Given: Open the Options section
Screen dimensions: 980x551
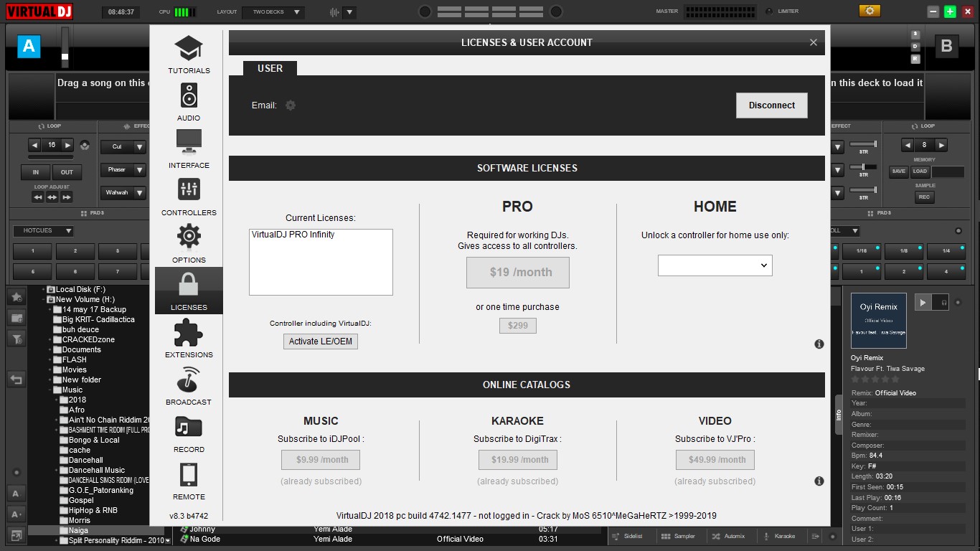Looking at the screenshot, I should (189, 244).
